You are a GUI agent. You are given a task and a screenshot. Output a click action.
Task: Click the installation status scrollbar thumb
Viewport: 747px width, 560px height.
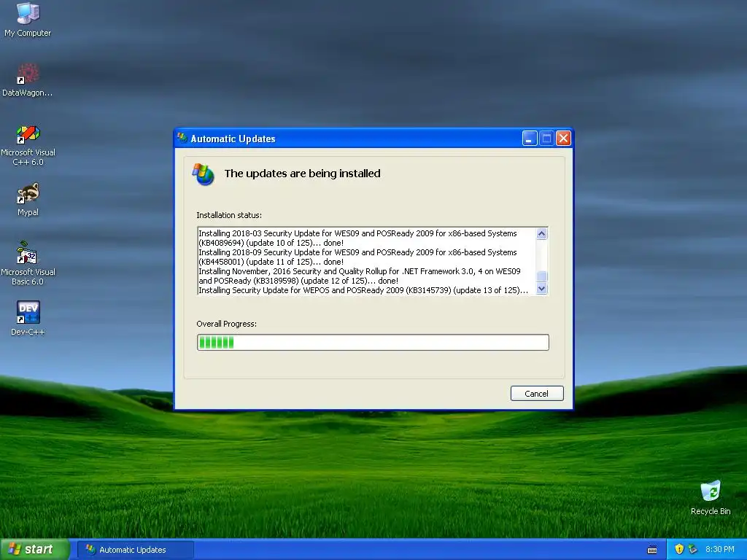(542, 276)
